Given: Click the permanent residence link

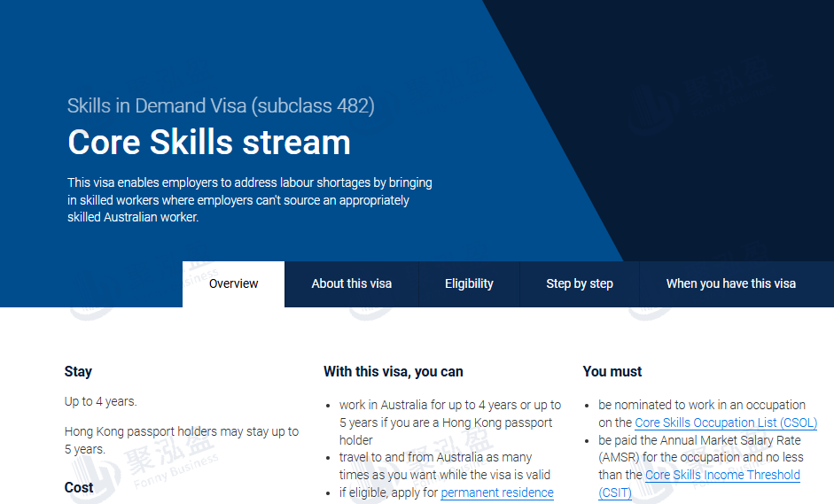Looking at the screenshot, I should coord(496,492).
